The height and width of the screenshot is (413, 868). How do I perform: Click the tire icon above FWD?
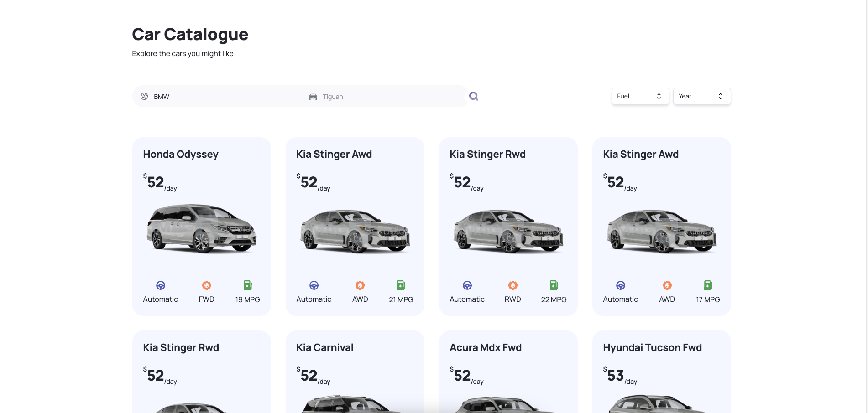(207, 285)
